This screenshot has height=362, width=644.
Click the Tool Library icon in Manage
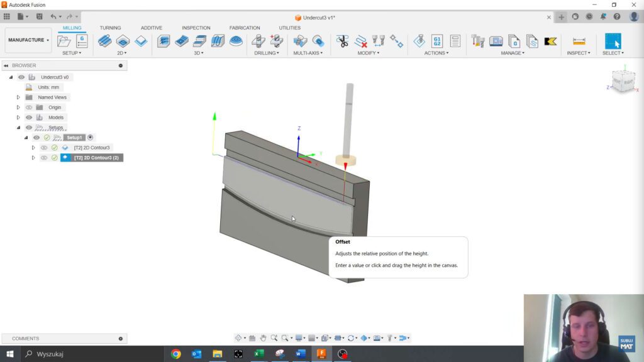(x=478, y=40)
